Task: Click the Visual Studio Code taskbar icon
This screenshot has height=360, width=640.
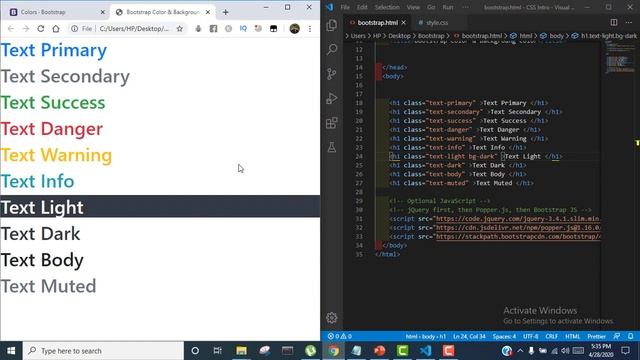Action: [x=425, y=351]
